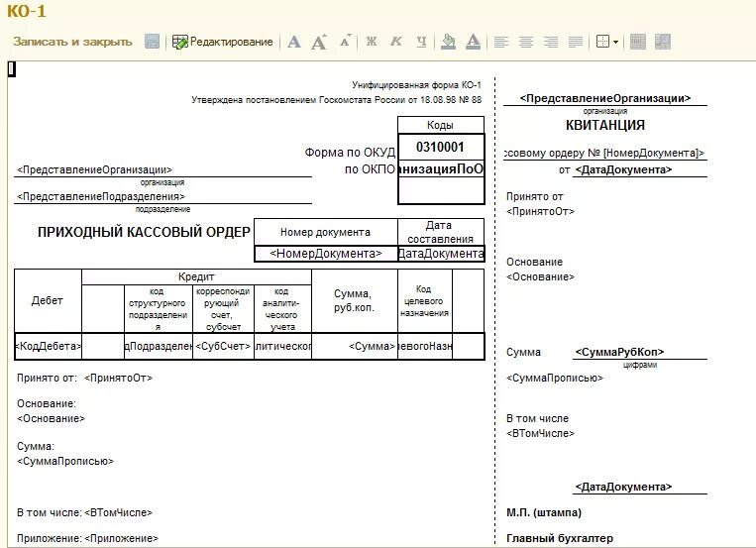Select the Номер документа header cell
The height and width of the screenshot is (548, 756).
click(326, 232)
